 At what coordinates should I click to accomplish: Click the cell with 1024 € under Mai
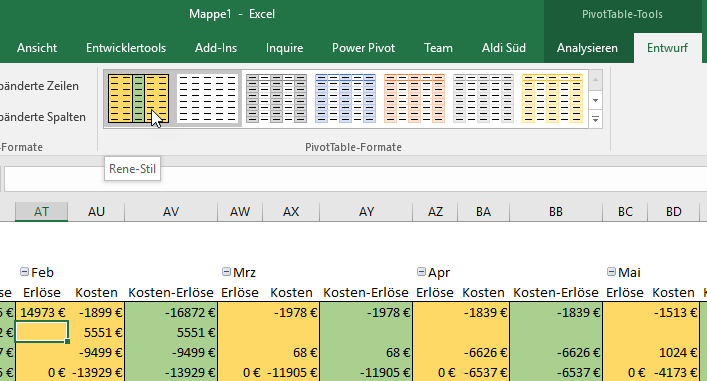point(674,352)
